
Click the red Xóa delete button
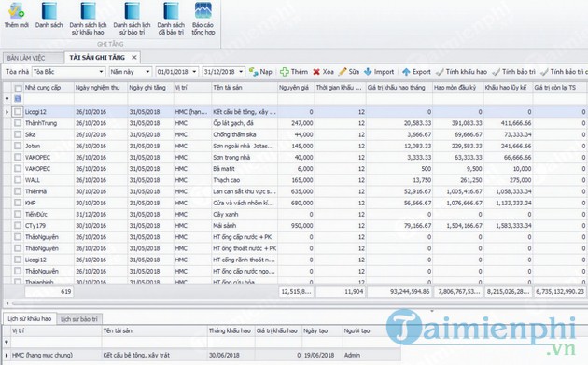coord(323,71)
